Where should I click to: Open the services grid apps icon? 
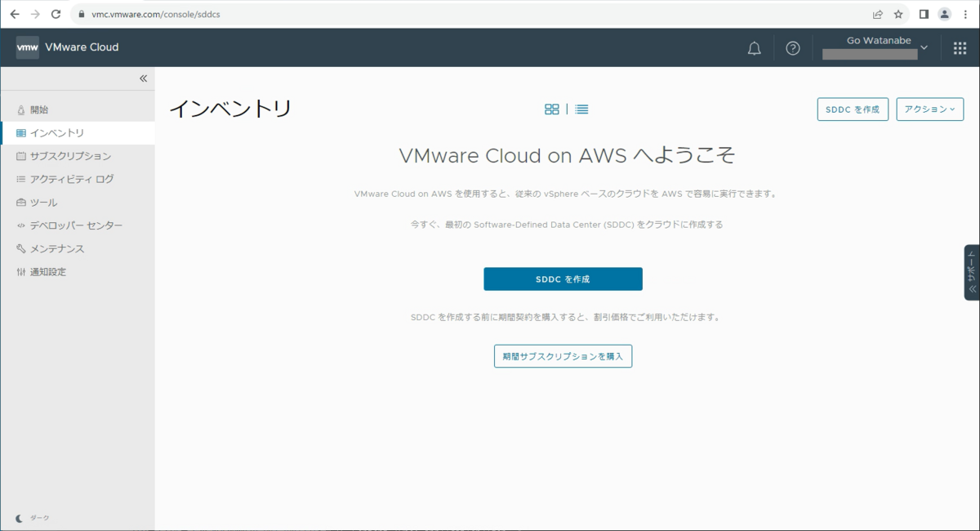pyautogui.click(x=960, y=48)
